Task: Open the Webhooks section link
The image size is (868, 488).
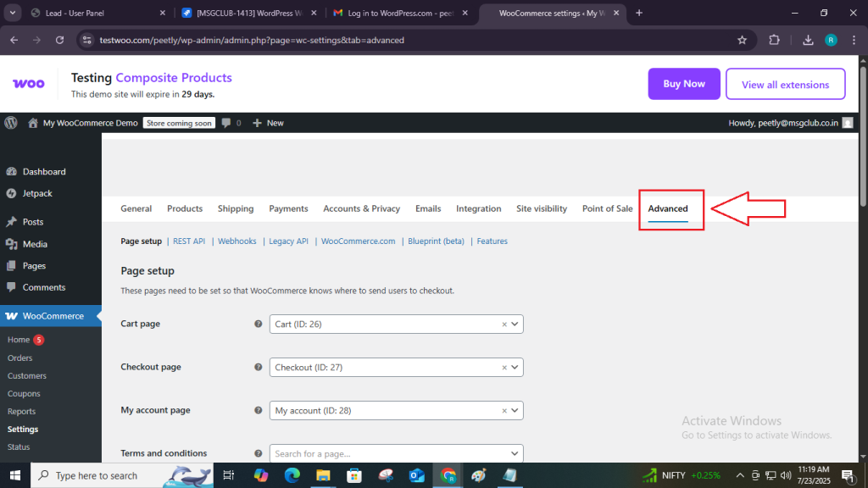Action: point(237,241)
